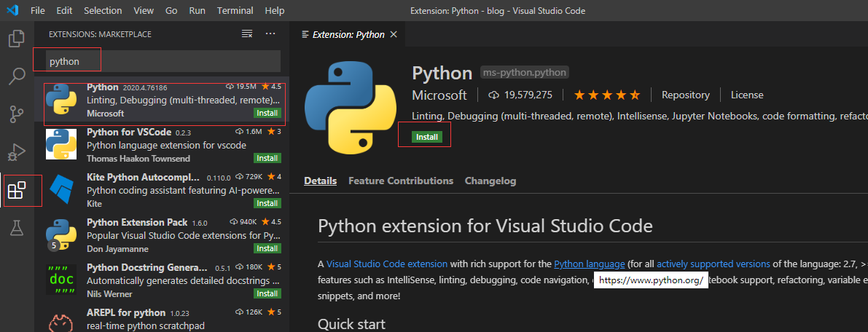Switch to the Feature Contributions tab
This screenshot has width=868, height=332.
point(401,181)
